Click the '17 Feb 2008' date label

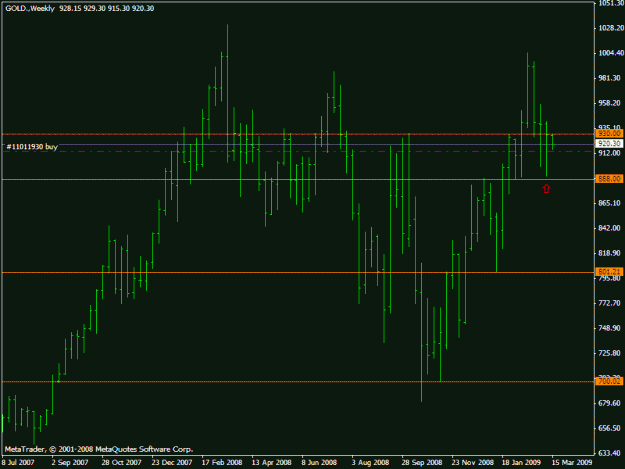coord(222,463)
